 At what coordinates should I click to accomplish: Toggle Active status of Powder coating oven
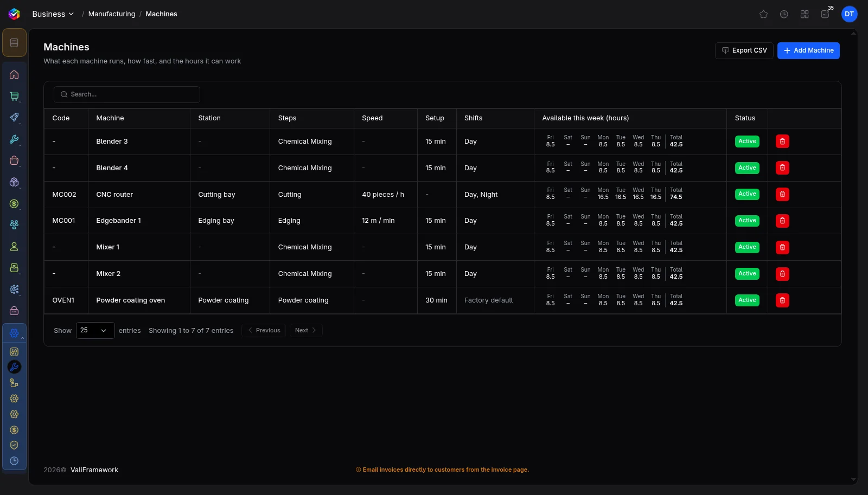click(747, 300)
